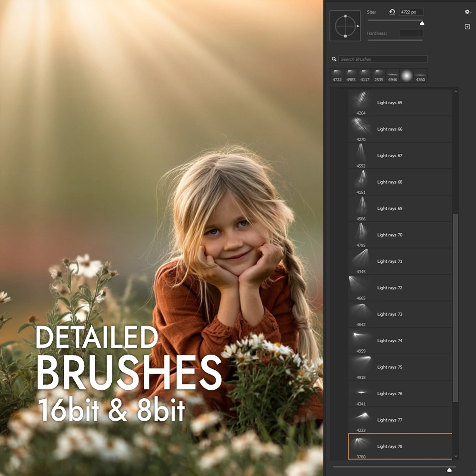Reset brush size using the restore arrow icon
The image size is (476, 476).
pyautogui.click(x=392, y=12)
